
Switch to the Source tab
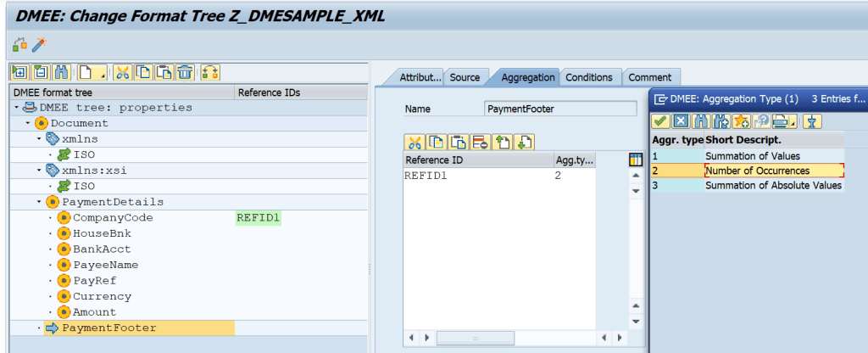(465, 77)
